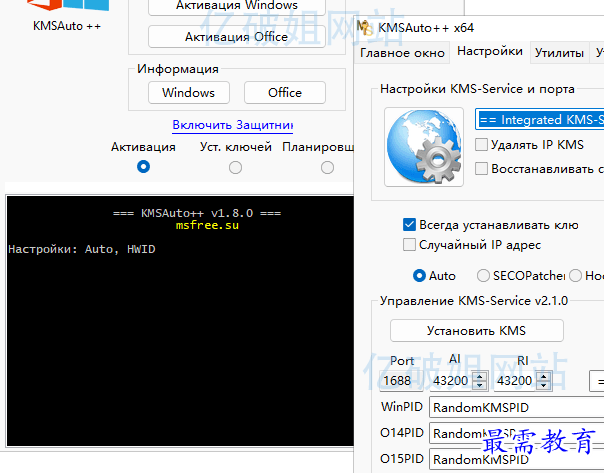Click the 'Настройки: Auto, HWID' console line
The image size is (604, 473).
coord(82,250)
